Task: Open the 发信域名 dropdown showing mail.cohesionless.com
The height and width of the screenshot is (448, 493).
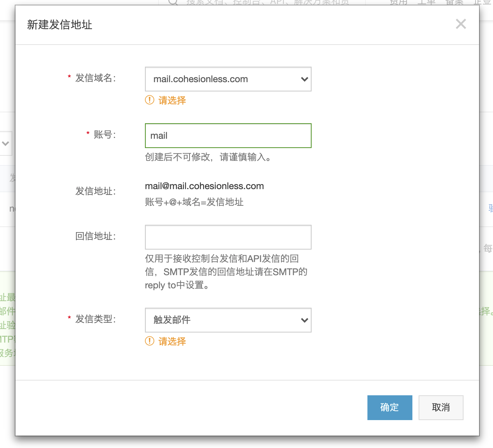Action: [228, 79]
